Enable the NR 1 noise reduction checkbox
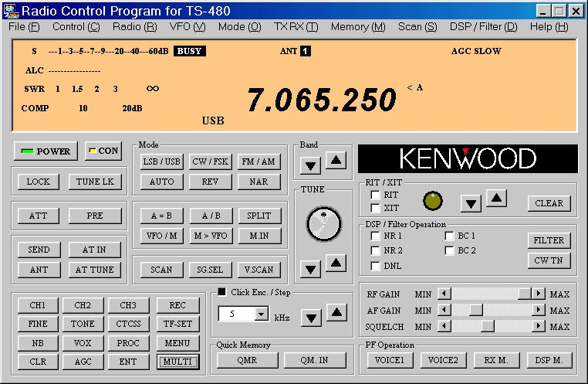The width and height of the screenshot is (588, 384). 376,236
